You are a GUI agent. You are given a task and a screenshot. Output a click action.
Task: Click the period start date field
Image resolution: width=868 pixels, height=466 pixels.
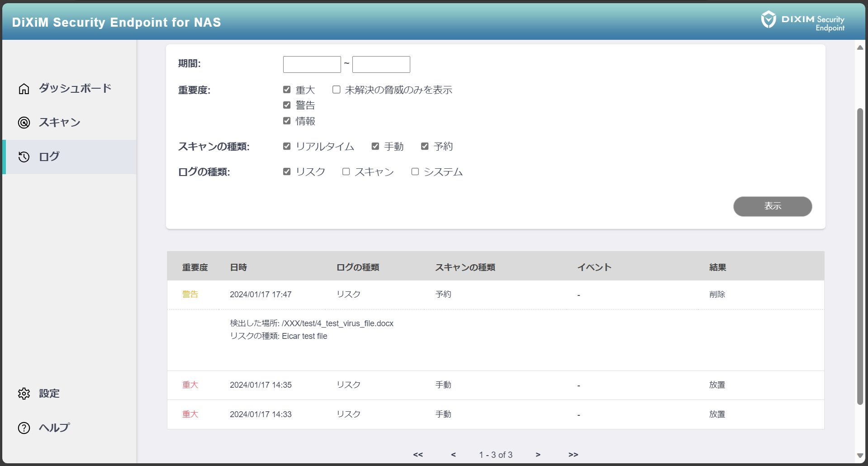coord(312,64)
